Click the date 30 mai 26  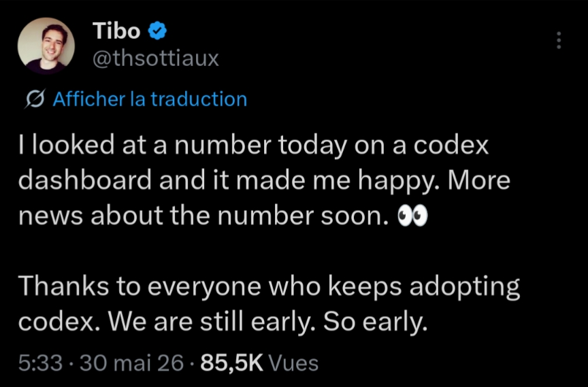(131, 363)
